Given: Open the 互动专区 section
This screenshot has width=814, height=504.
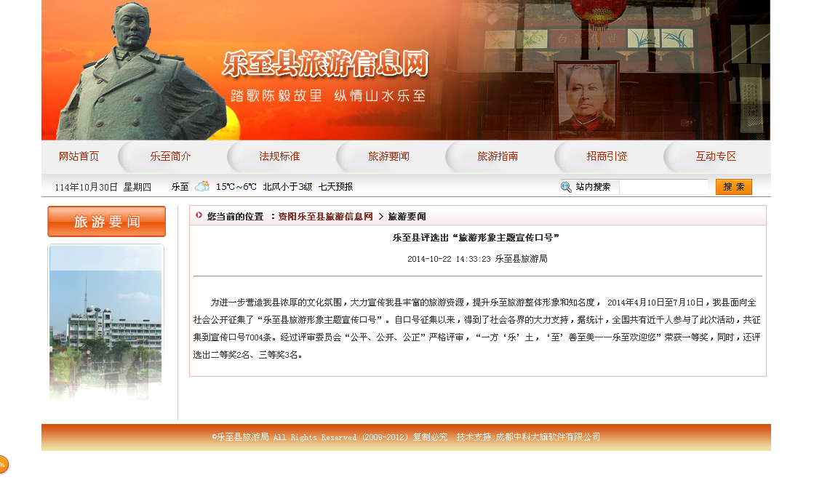Looking at the screenshot, I should [x=716, y=156].
